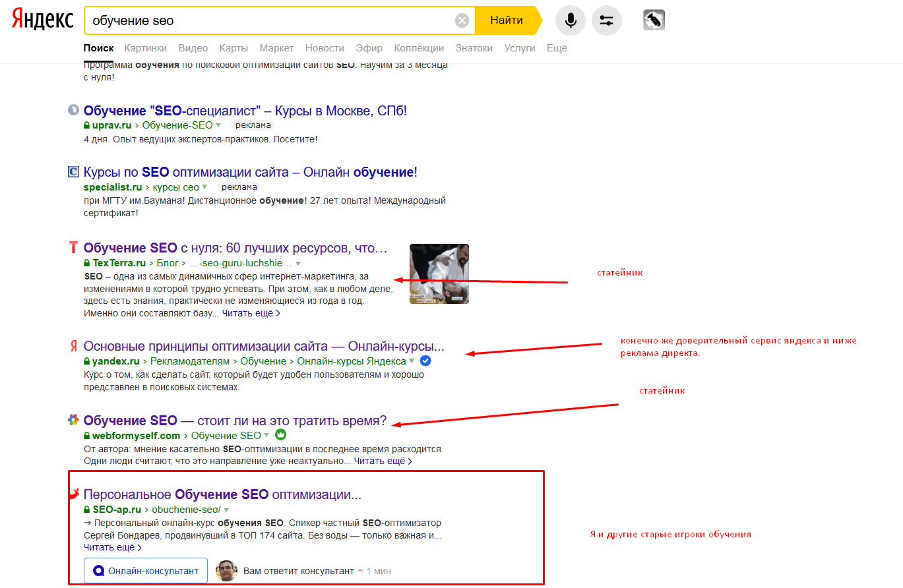The width and height of the screenshot is (903, 588).
Task: Expand the dropdown arrow after webformyself Обучение SEO
Action: click(266, 435)
